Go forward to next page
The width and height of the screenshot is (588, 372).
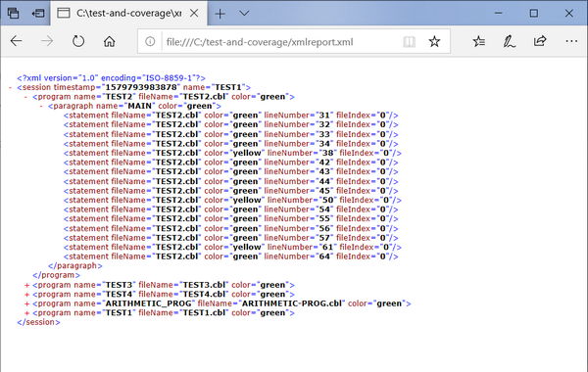tap(47, 41)
